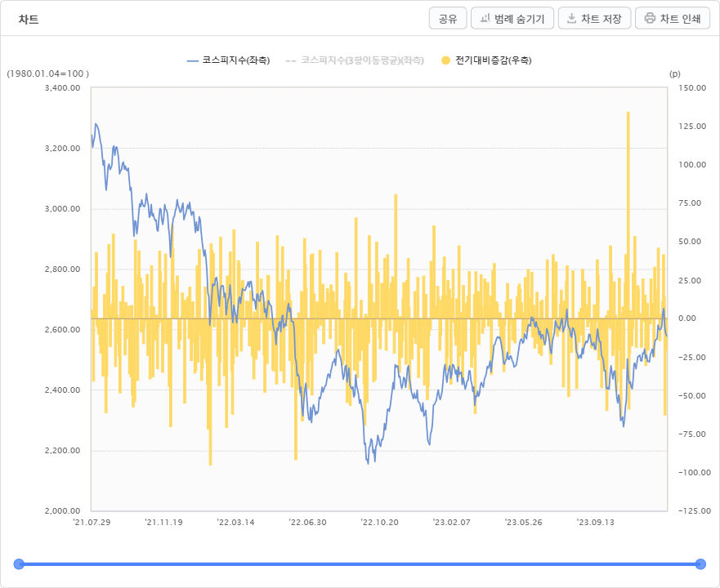
Task: Click the left handle of range slider
Action: (x=19, y=564)
